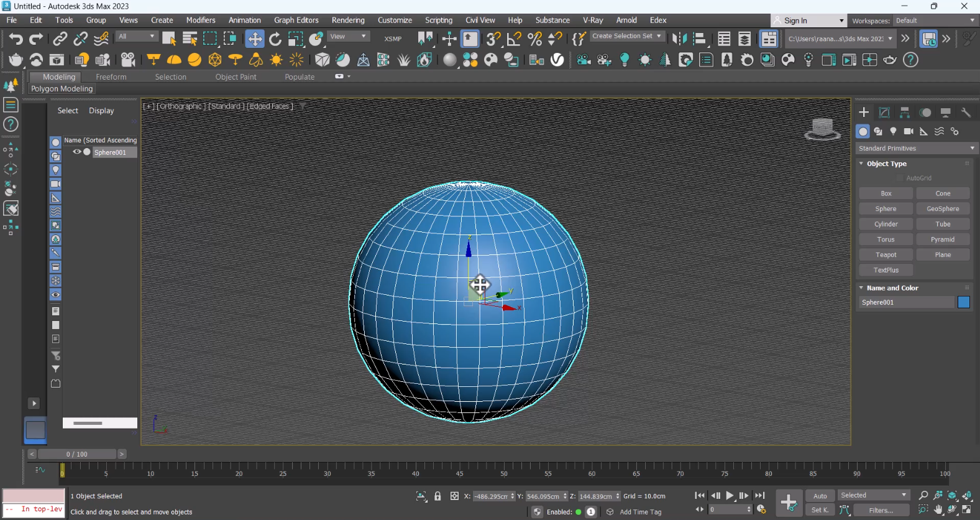The width and height of the screenshot is (980, 520).
Task: Open the Modify panel tab icon
Action: click(884, 113)
